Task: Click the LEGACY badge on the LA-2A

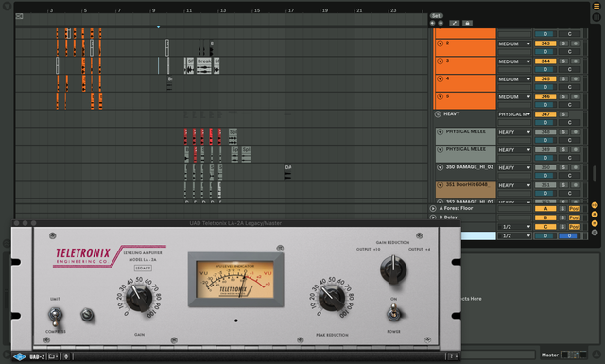Action: pos(143,268)
